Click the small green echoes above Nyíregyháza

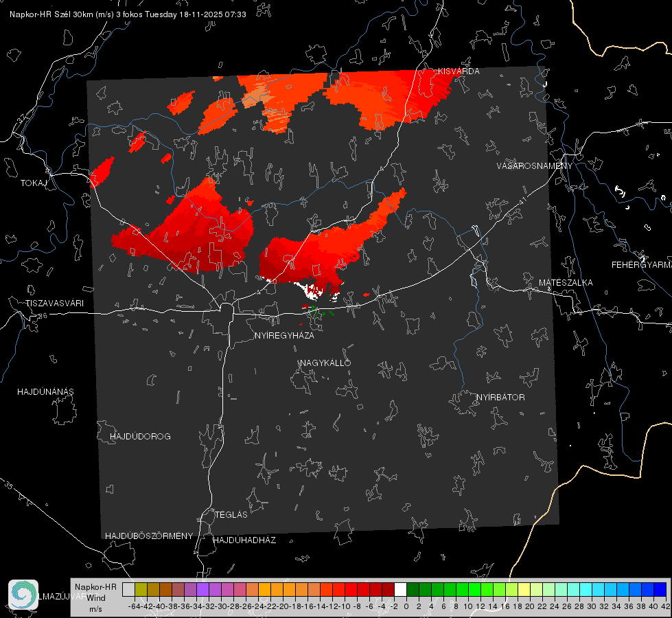(321, 312)
